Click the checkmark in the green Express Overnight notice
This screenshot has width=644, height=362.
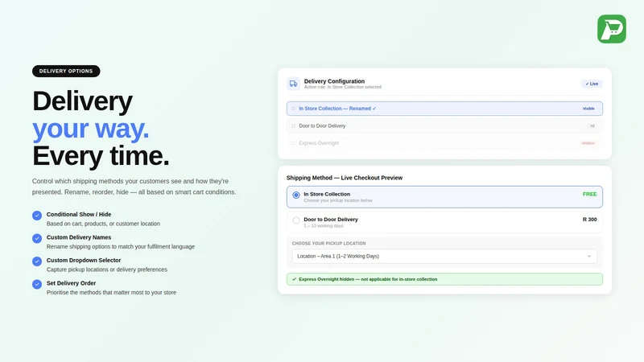pyautogui.click(x=294, y=279)
